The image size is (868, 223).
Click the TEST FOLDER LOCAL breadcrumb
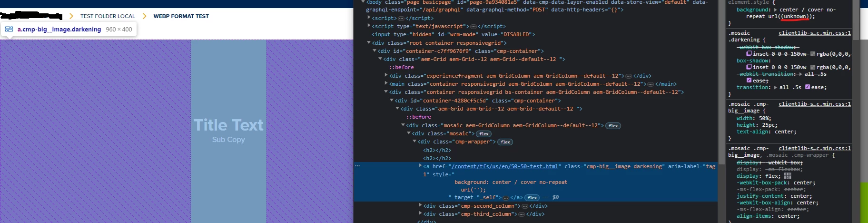click(x=108, y=16)
